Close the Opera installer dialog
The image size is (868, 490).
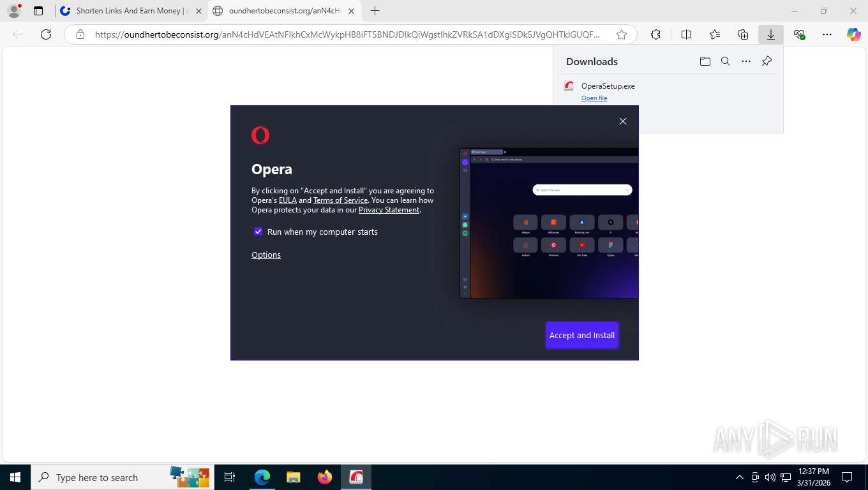coord(623,121)
